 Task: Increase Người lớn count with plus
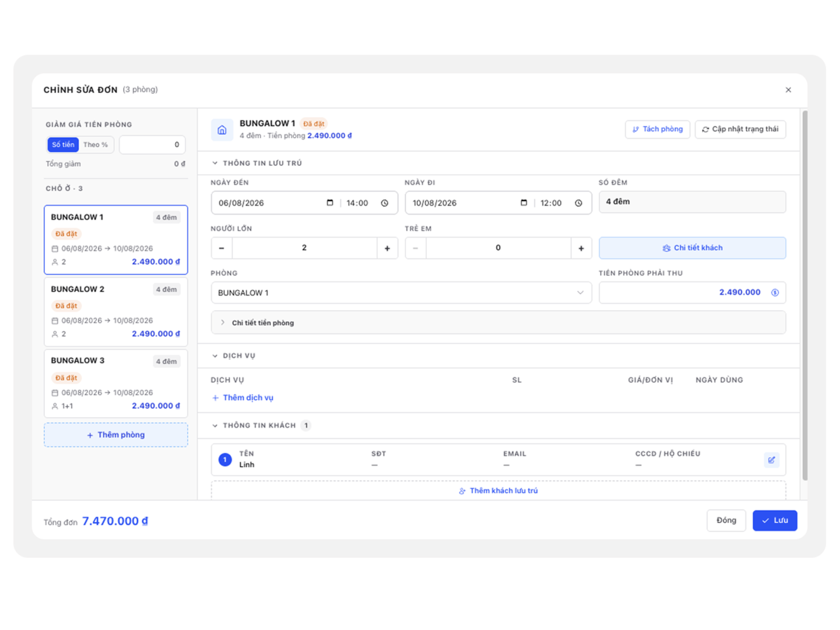tap(387, 248)
